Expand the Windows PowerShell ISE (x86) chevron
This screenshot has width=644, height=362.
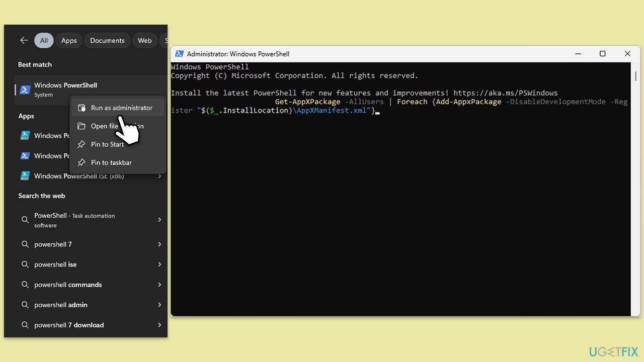click(159, 176)
